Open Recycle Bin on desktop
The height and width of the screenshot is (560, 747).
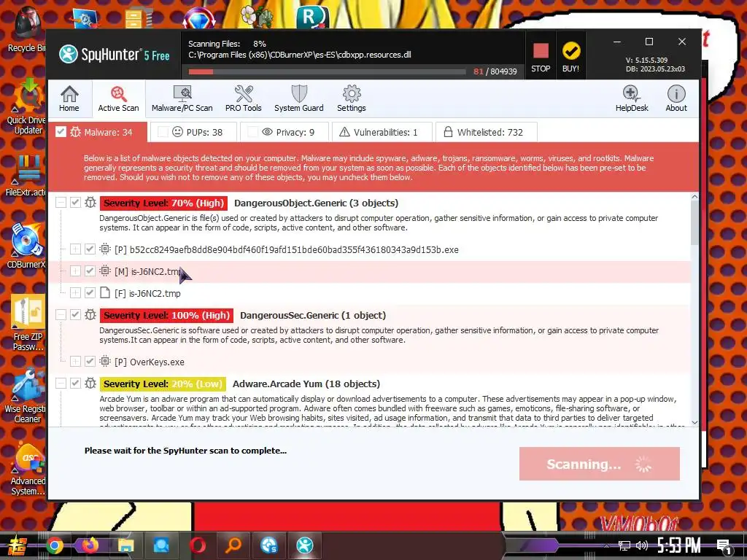pyautogui.click(x=26, y=29)
